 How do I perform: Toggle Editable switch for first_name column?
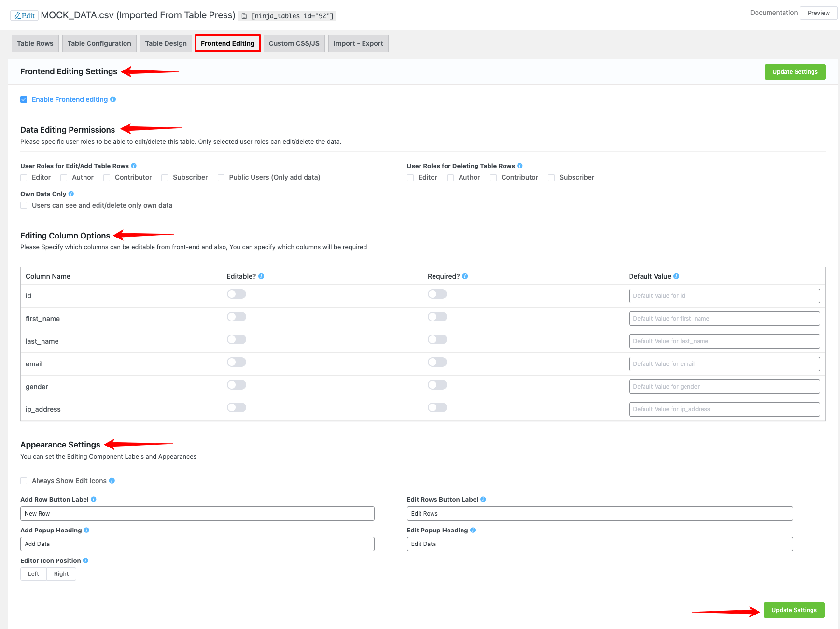(237, 317)
